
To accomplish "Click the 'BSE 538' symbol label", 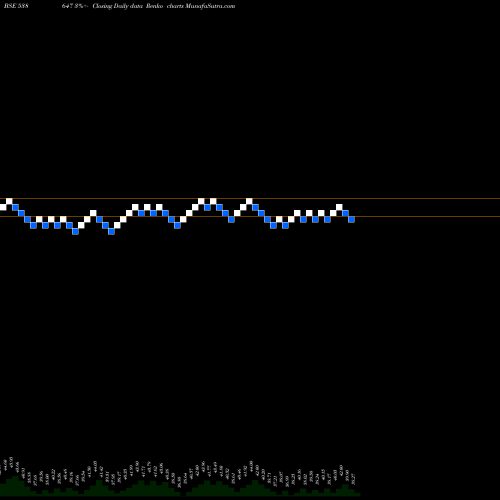I will (16, 6).
